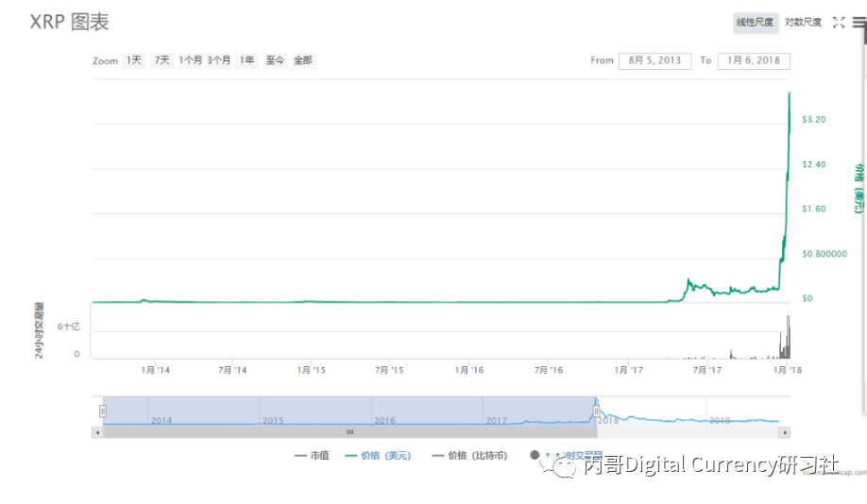Switch to logarithmic scale (对数尺度)

803,23
